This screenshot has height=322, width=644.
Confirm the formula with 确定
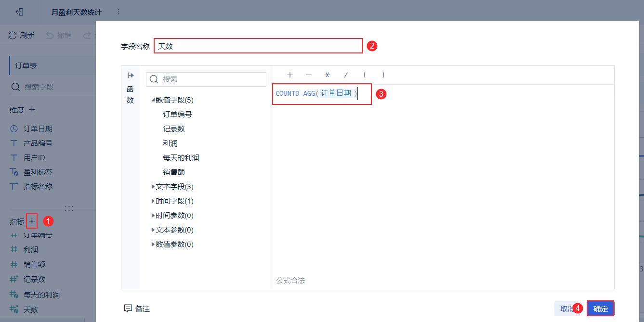[601, 309]
